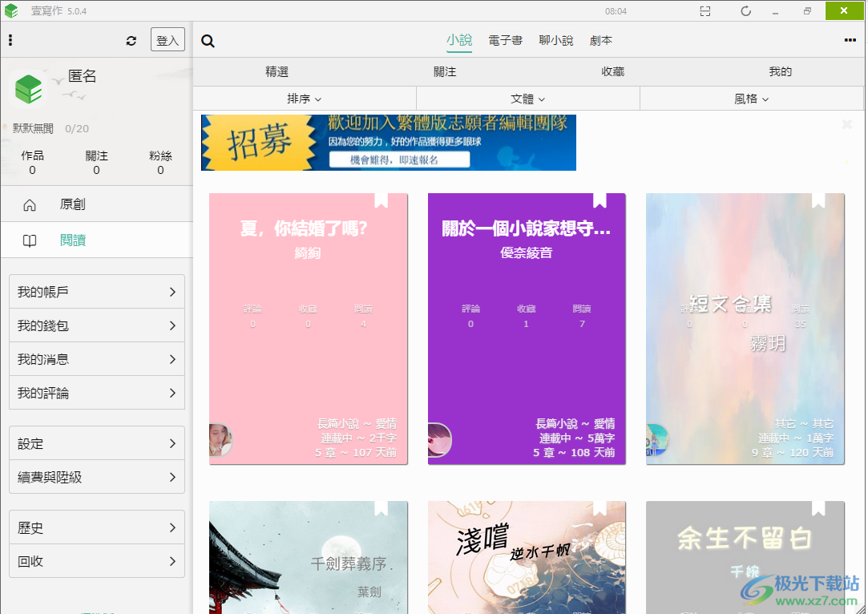
Task: Click the 匿名 username
Action: pos(82,76)
